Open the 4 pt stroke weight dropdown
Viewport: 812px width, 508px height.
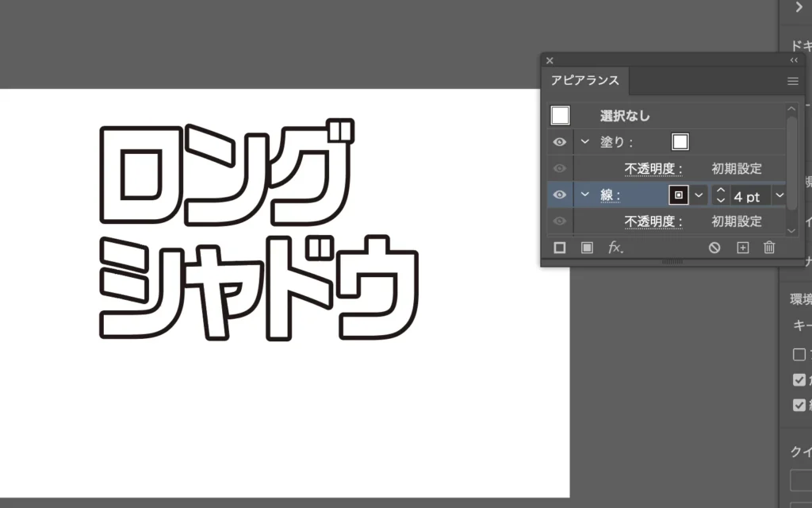[779, 194]
